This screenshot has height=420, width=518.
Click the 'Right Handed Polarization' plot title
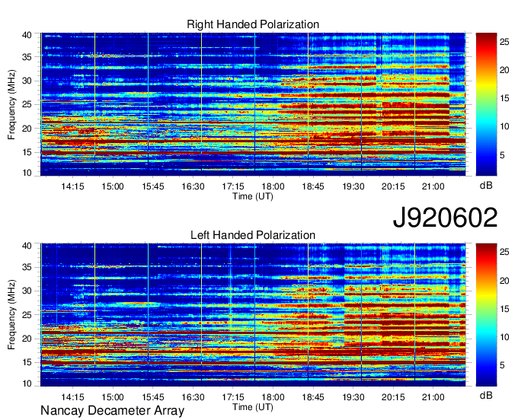(x=253, y=24)
